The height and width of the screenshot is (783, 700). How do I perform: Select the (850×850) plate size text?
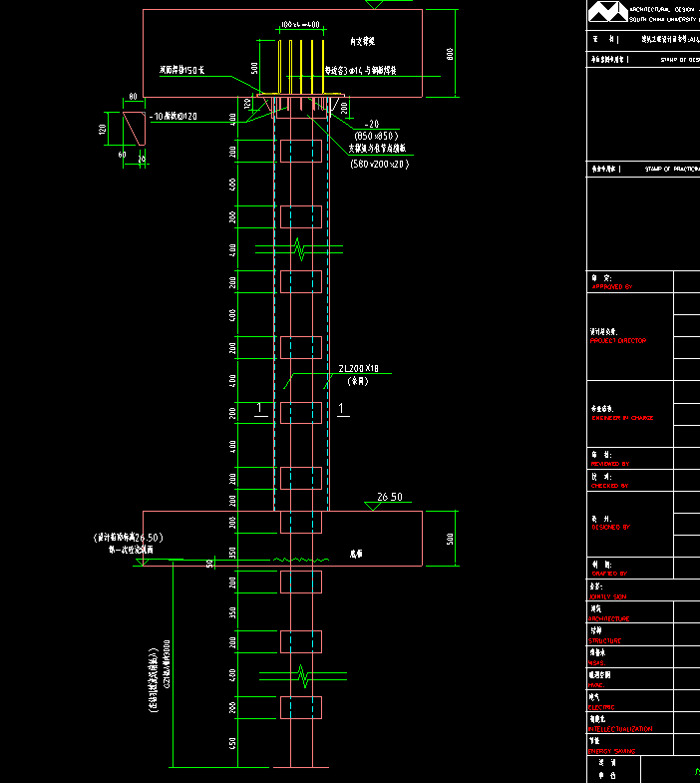(x=376, y=136)
